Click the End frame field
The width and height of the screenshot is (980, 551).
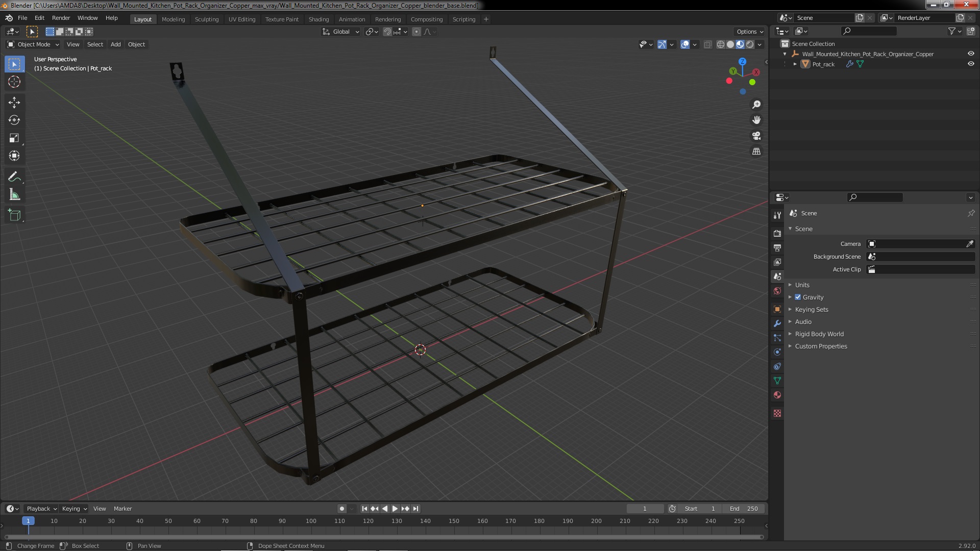click(x=744, y=509)
